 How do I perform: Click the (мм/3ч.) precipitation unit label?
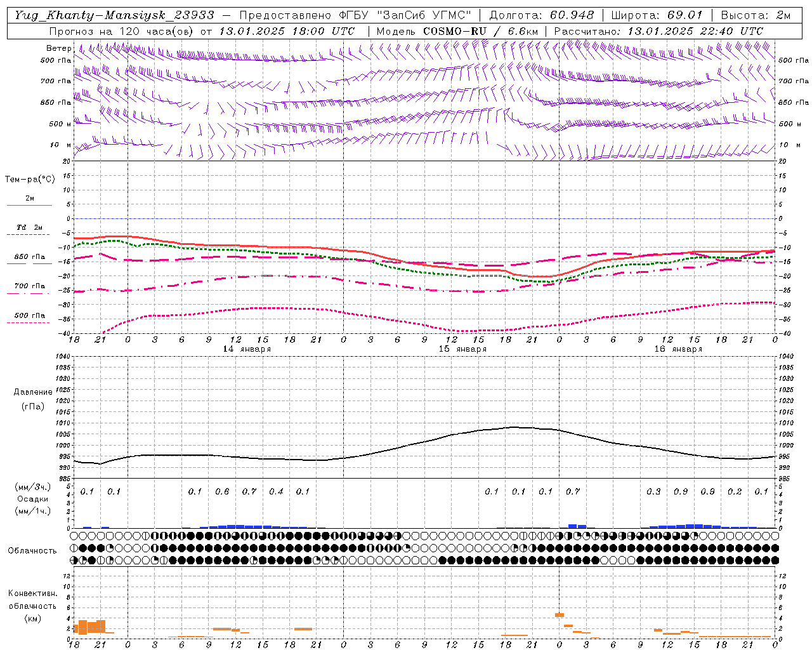(x=33, y=487)
